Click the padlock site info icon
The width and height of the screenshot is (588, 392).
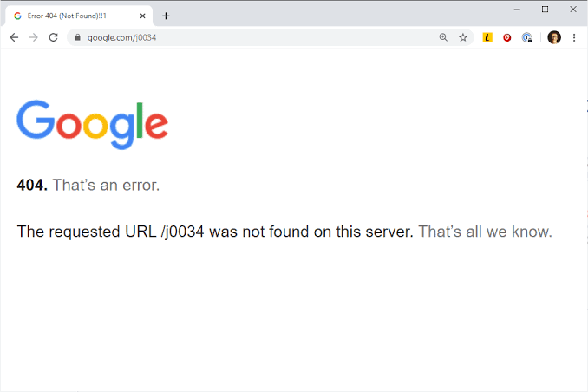[x=77, y=38]
